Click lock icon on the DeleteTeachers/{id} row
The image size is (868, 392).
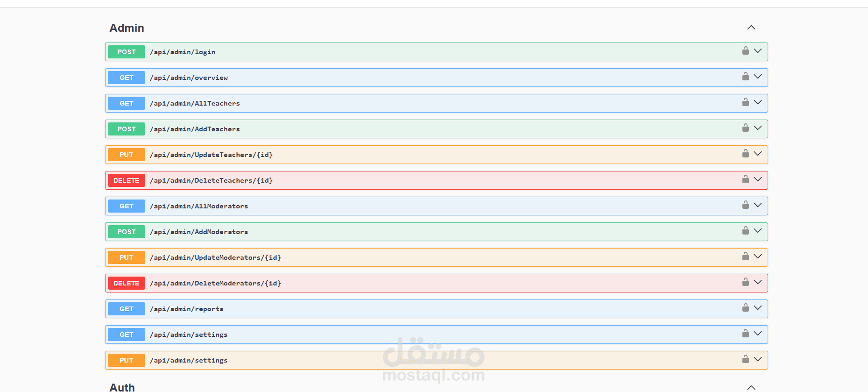746,179
